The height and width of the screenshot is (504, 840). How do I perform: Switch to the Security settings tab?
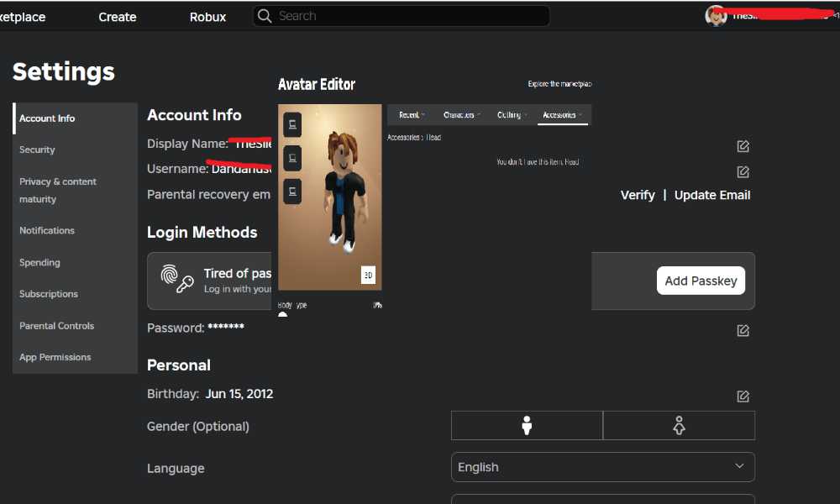[75, 150]
